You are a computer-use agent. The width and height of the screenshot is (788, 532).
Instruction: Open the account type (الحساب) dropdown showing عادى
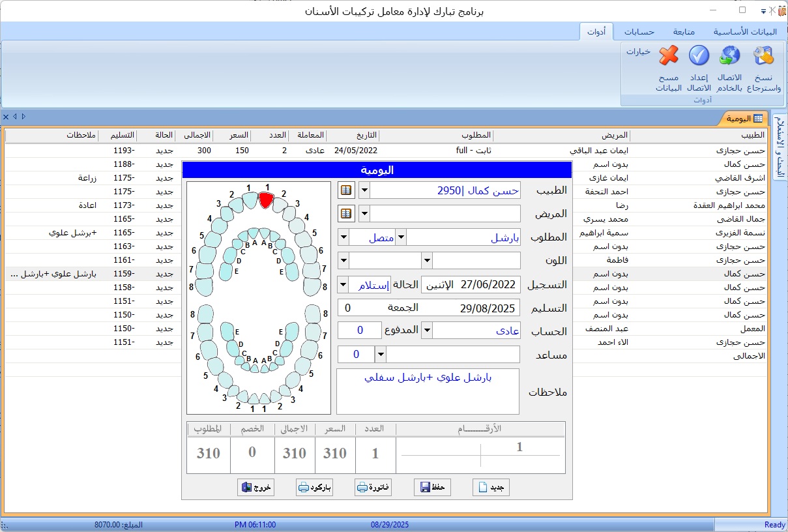(x=428, y=331)
